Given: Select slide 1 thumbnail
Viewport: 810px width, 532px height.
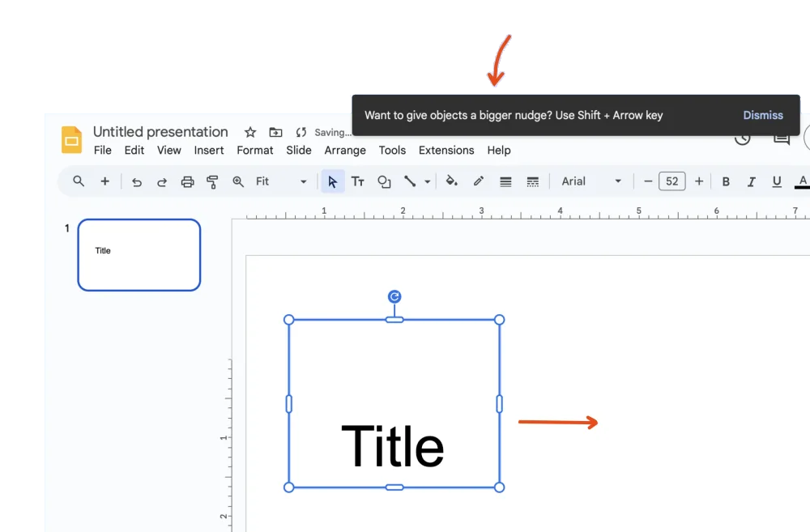Looking at the screenshot, I should click(139, 254).
